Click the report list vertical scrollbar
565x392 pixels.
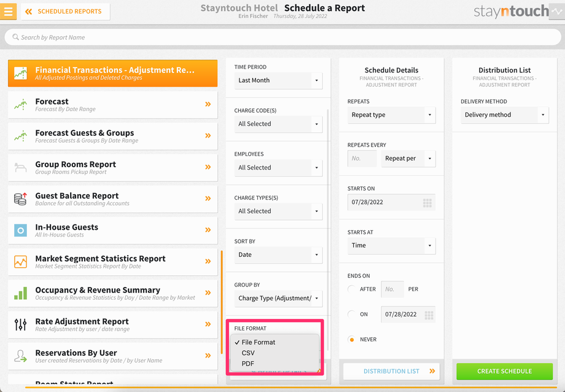tap(222, 302)
